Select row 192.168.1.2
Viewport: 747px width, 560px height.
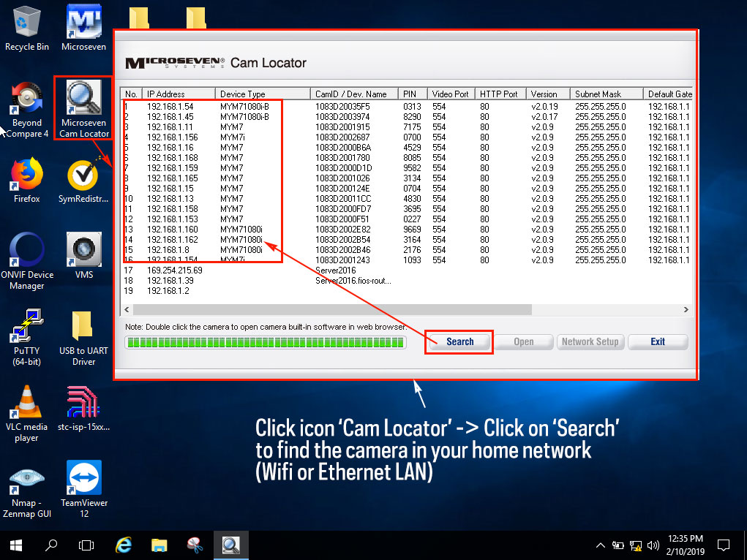pyautogui.click(x=406, y=290)
